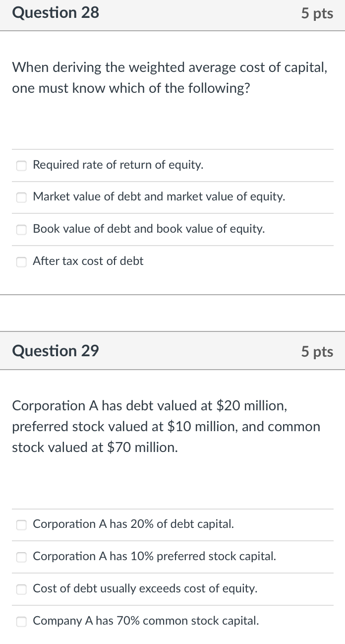The height and width of the screenshot is (644, 345).
Task: Check 'Cost of debt usually exceeds cost of equity.'
Action: (21, 589)
